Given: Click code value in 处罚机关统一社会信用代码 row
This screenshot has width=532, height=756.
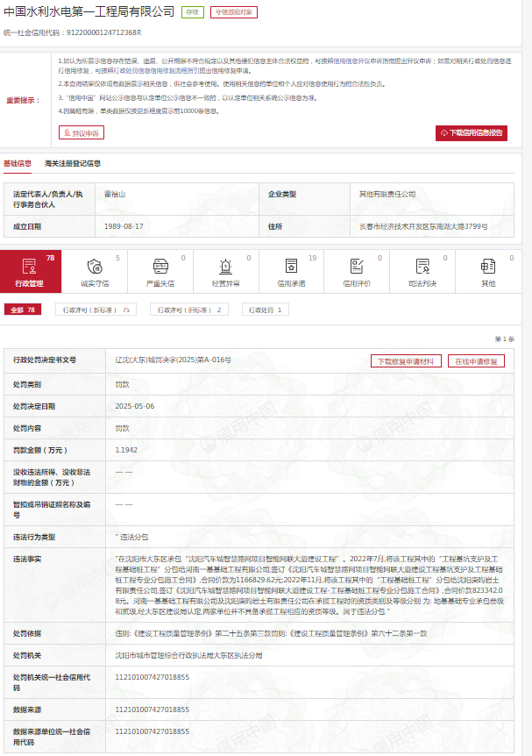Looking at the screenshot, I should [x=153, y=677].
